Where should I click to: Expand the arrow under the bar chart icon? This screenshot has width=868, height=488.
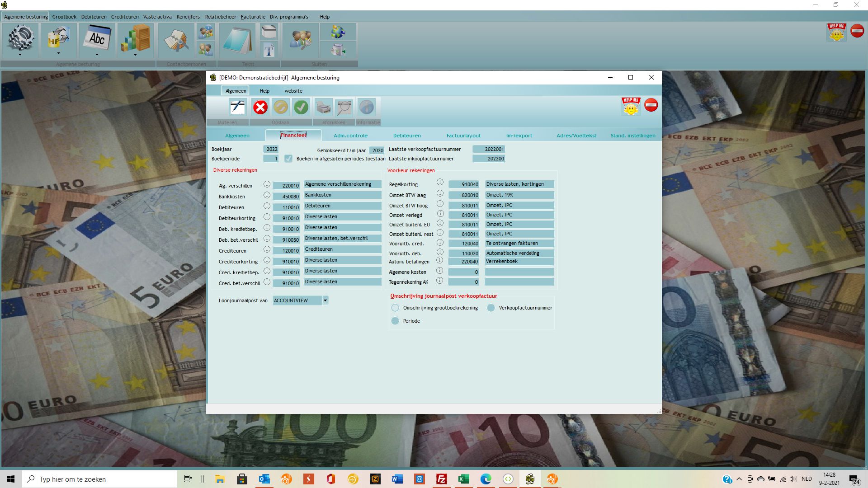tap(135, 55)
